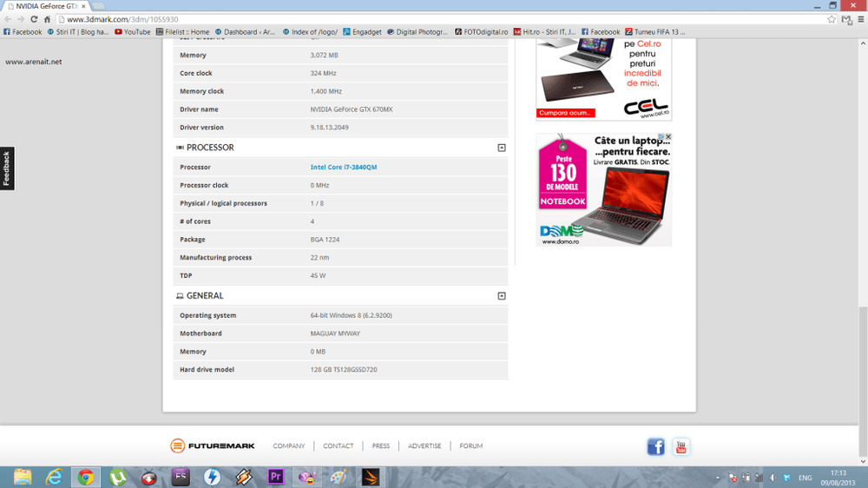
Task: Open Paint from taskbar
Action: [339, 477]
